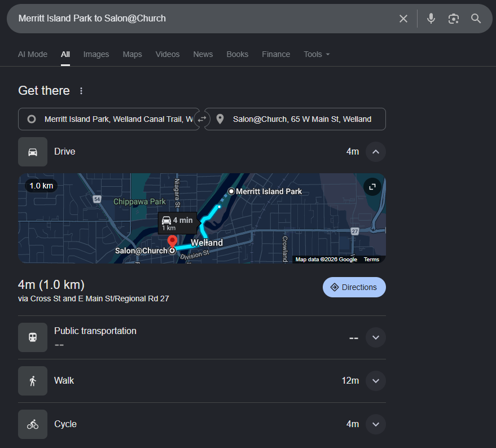The height and width of the screenshot is (448, 496).
Task: Open the Tools dropdown
Action: (x=317, y=54)
